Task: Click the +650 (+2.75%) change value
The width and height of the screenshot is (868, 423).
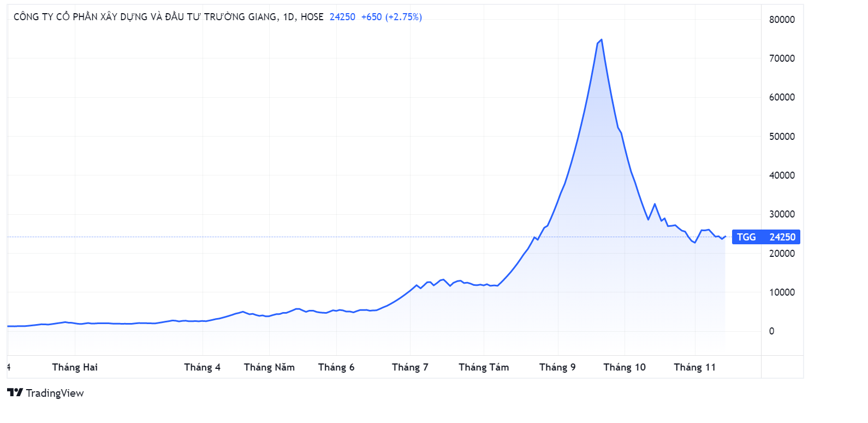Action: [391, 17]
